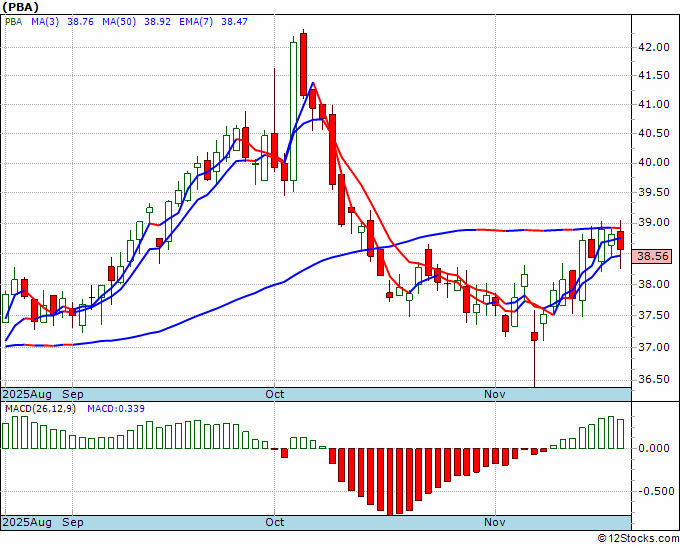
Task: Click the deepest red MACD histogram bar
Action: (x=390, y=481)
